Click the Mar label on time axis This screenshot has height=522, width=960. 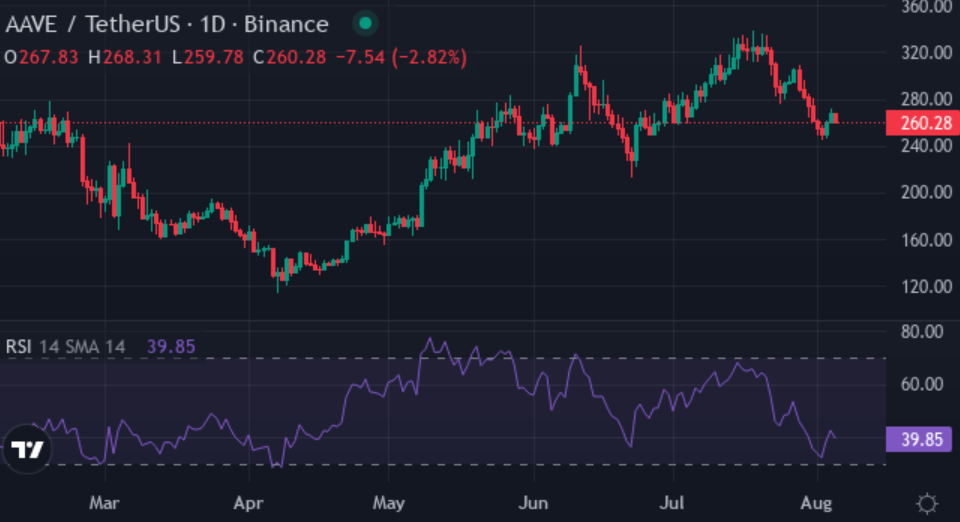pyautogui.click(x=104, y=504)
